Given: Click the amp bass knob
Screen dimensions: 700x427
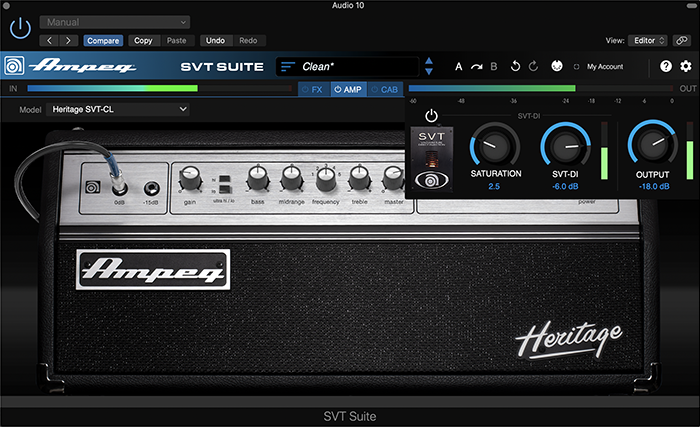Looking at the screenshot, I should (x=258, y=177).
